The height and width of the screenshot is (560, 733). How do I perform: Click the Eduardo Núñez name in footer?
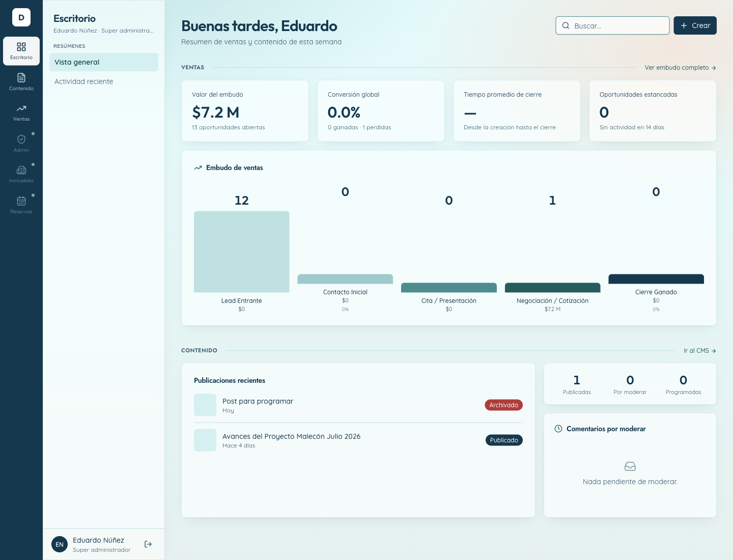(98, 540)
